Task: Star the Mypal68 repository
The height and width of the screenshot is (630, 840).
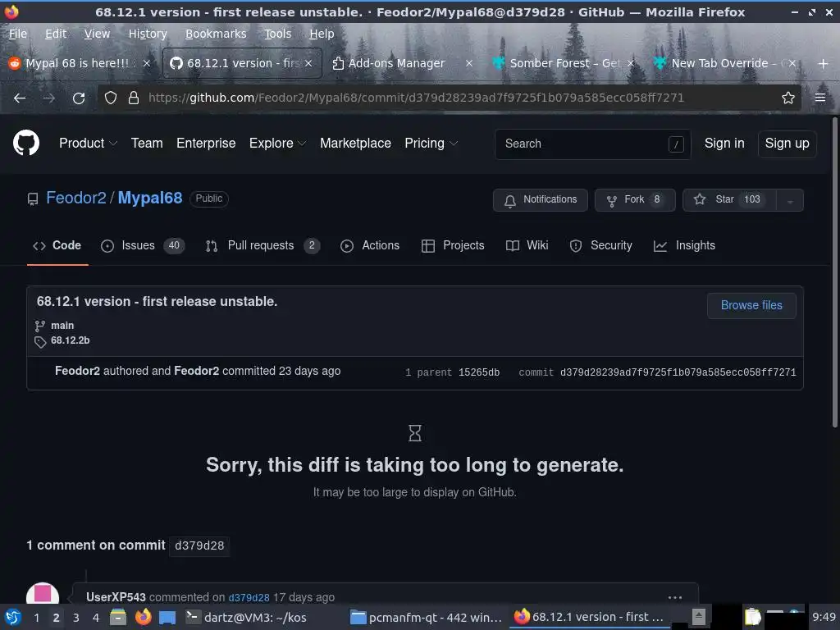Action: [x=730, y=200]
